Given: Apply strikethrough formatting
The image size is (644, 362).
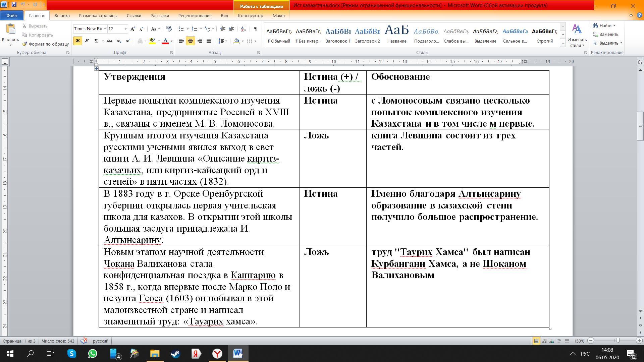Looking at the screenshot, I should (x=109, y=41).
